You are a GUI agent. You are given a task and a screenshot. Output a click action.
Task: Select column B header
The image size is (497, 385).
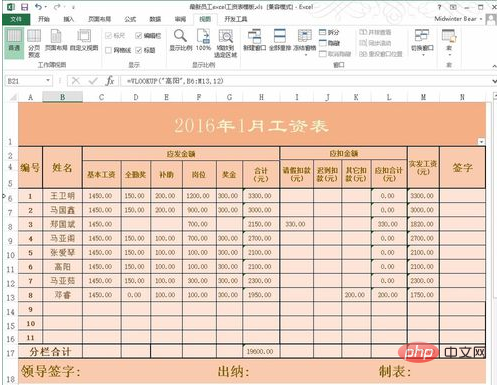point(62,97)
